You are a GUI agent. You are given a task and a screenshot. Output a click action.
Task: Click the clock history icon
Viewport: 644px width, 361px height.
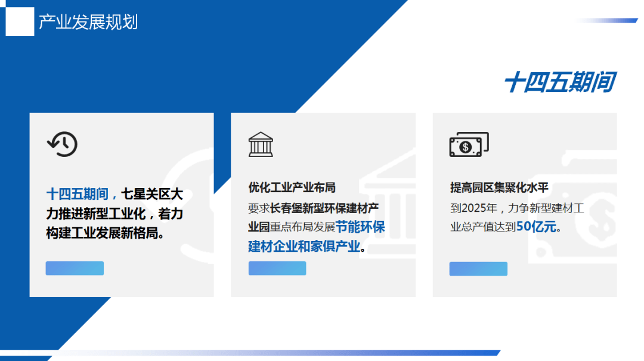tap(62, 144)
